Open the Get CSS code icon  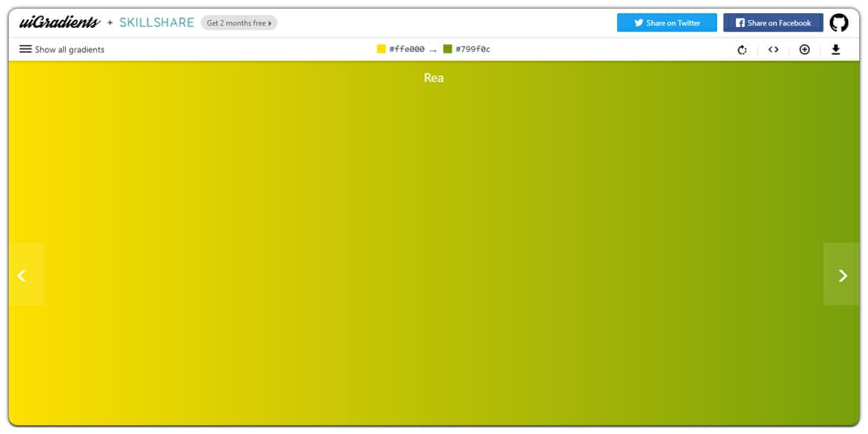773,49
